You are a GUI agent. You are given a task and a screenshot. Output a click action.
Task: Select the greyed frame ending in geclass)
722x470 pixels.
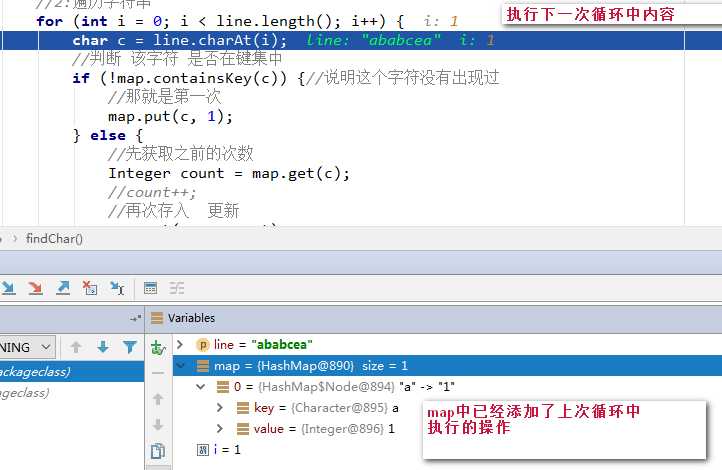[72, 393]
